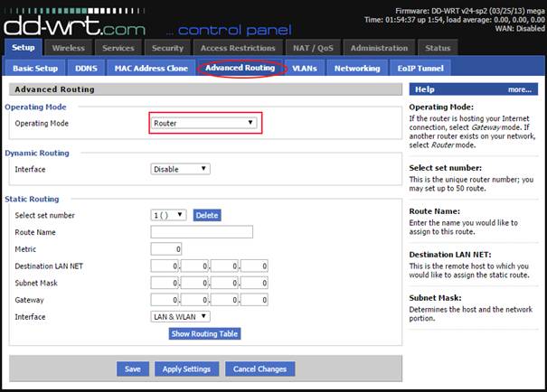Viewport: 547px width, 392px height.
Task: Open the Administration tab
Action: 379,48
